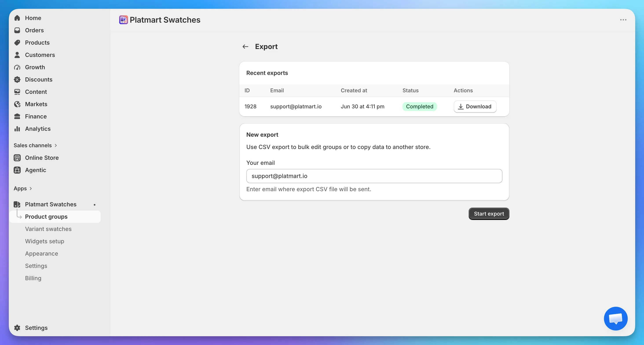Click the Platmart Swatches header logo
Viewport: 644px width, 345px height.
124,20
